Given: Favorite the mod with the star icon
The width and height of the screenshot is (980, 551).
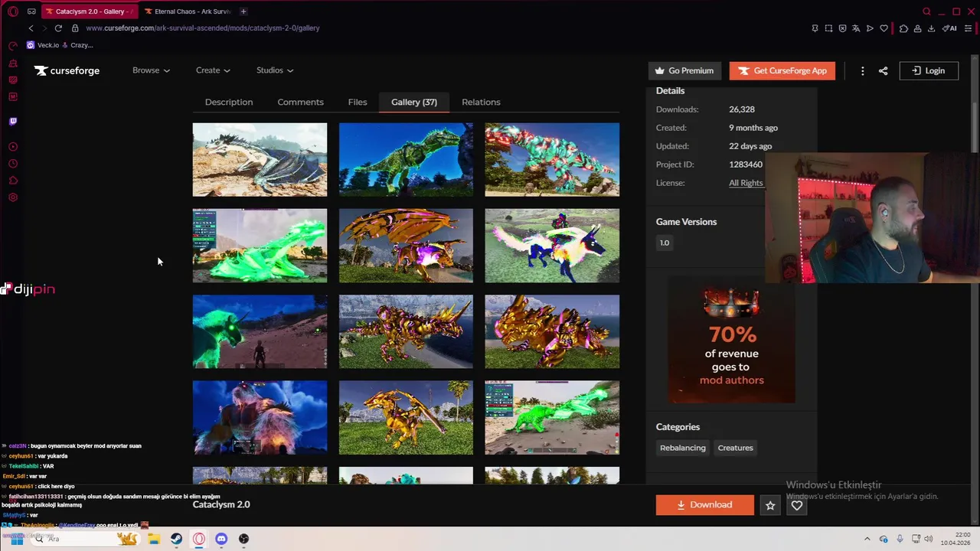Looking at the screenshot, I should [770, 505].
